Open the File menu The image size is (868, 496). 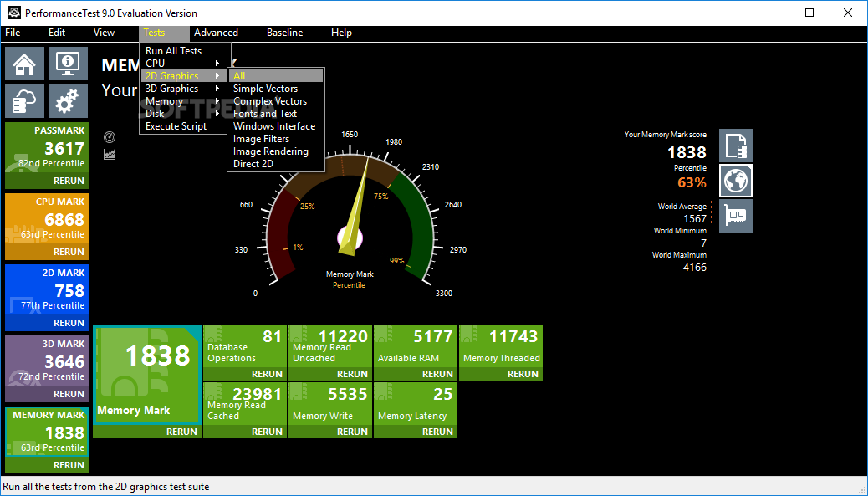[x=13, y=33]
